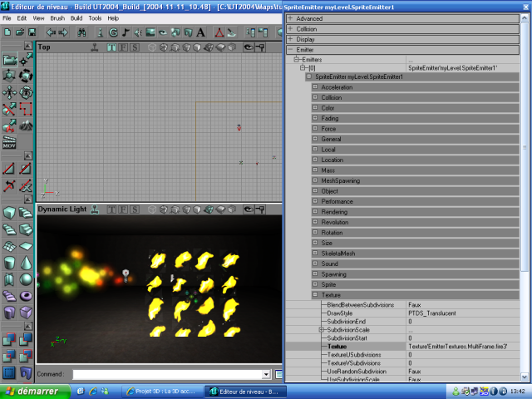Click the Save level icon in toolbar
The height and width of the screenshot is (399, 532).
pyautogui.click(x=31, y=32)
